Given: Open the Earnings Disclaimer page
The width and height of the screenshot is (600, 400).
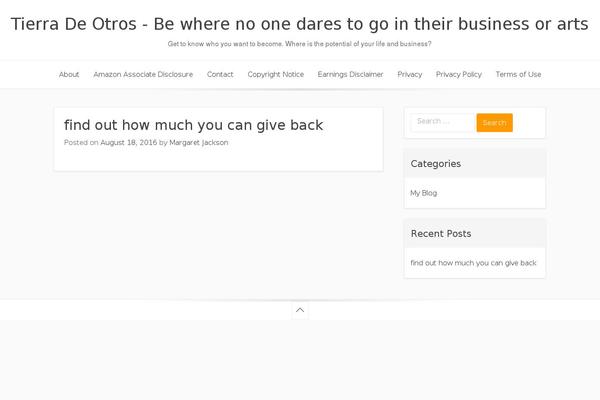Looking at the screenshot, I should point(350,74).
